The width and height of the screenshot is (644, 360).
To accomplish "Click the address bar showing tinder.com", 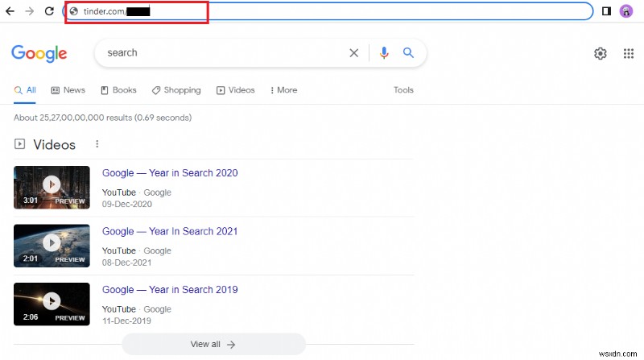I will (322, 11).
